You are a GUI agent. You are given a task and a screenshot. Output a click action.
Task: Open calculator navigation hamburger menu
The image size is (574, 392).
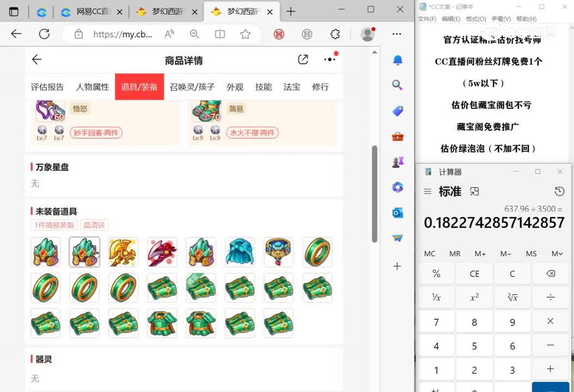coord(428,192)
